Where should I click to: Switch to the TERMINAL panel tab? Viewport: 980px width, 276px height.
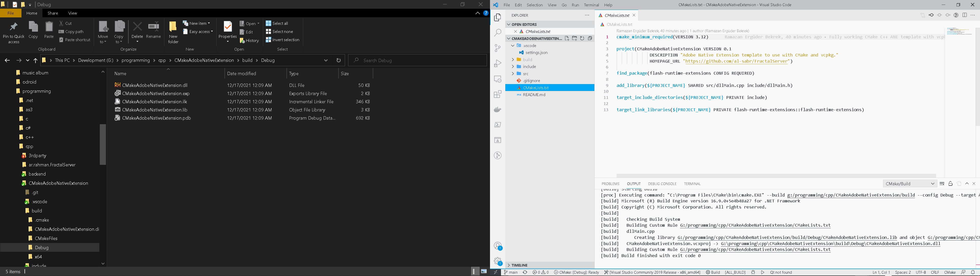point(692,184)
